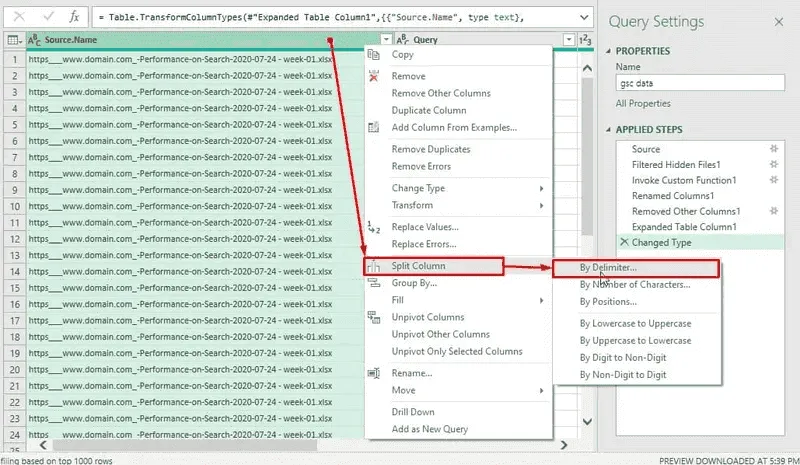This screenshot has height=465, width=800.
Task: Open the Query column filter dropdown
Action: pos(569,40)
